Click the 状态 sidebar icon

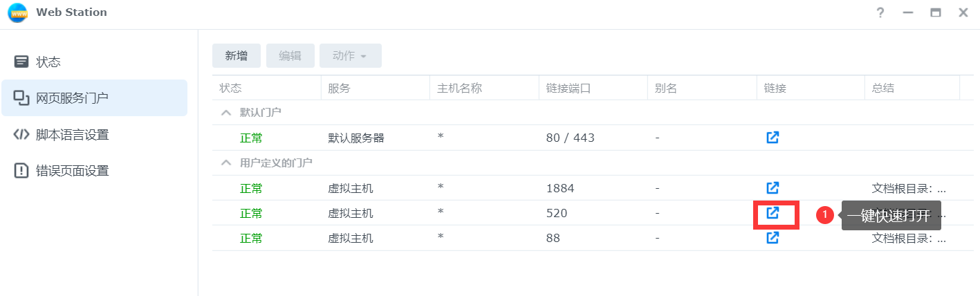coord(21,62)
